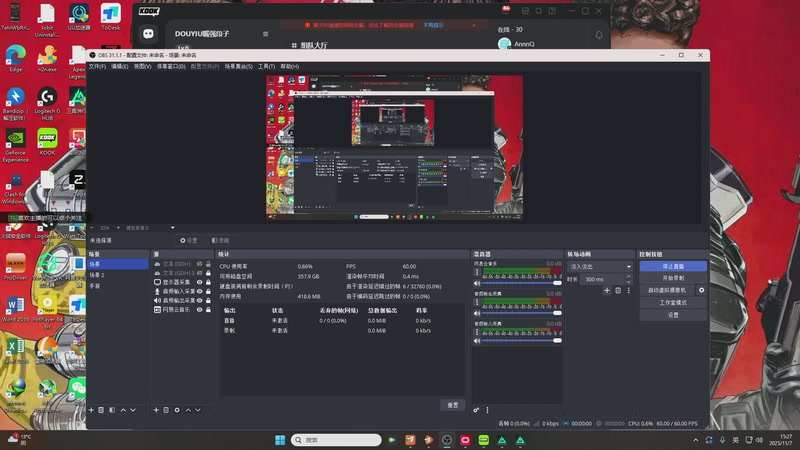
Task: Remove scene transition with the trash icon
Action: tap(618, 290)
